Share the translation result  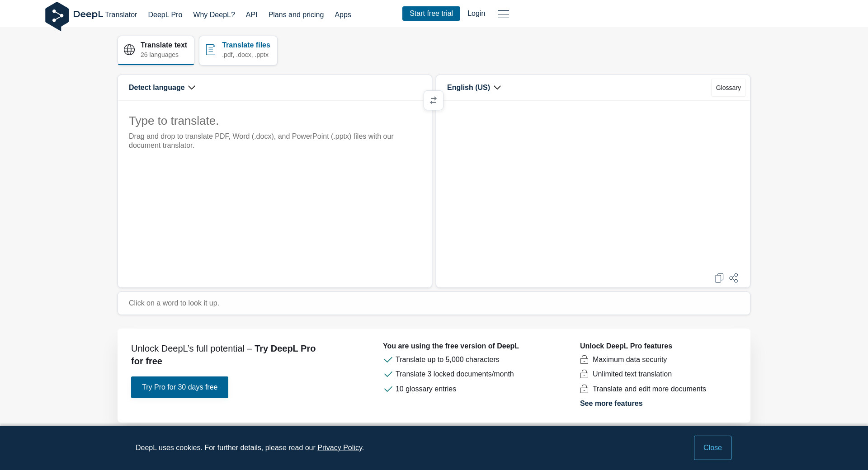pyautogui.click(x=734, y=278)
